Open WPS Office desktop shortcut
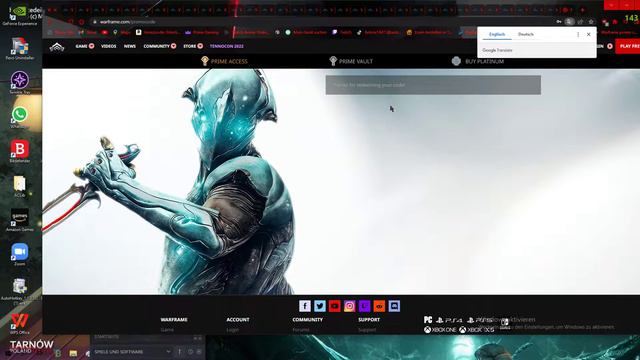Image resolution: width=640 pixels, height=360 pixels. point(20,324)
